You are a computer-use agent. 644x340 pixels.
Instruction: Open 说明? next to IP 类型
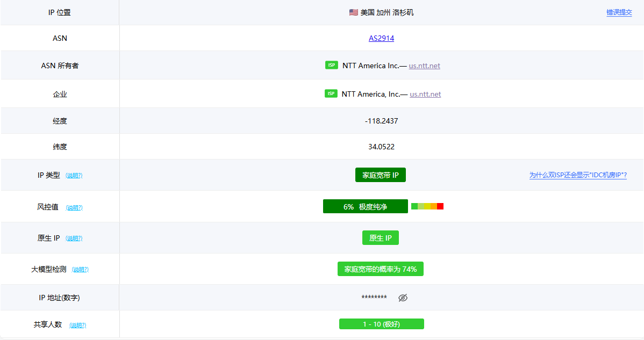tap(74, 176)
